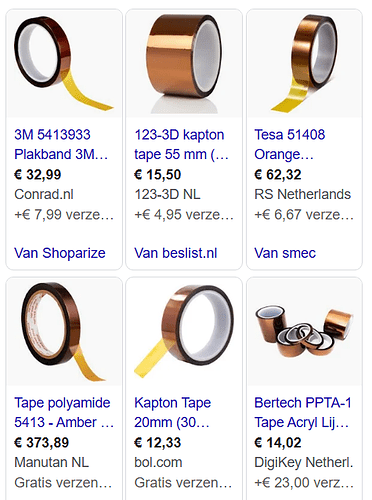View the 3M 5413933 tape roll image
The height and width of the screenshot is (500, 372).
[64, 64]
